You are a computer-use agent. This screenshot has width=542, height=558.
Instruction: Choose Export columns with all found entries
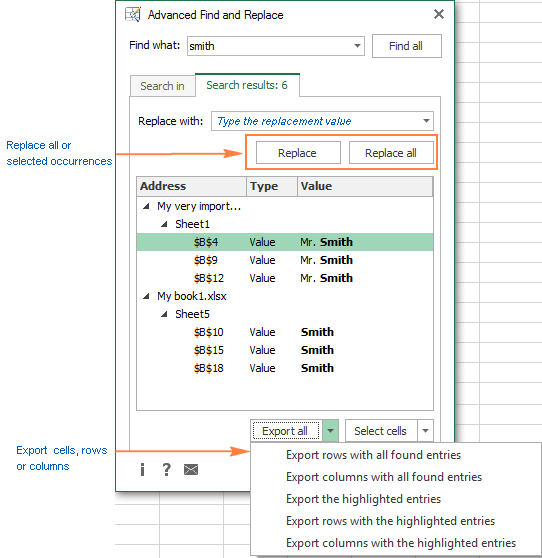(384, 477)
